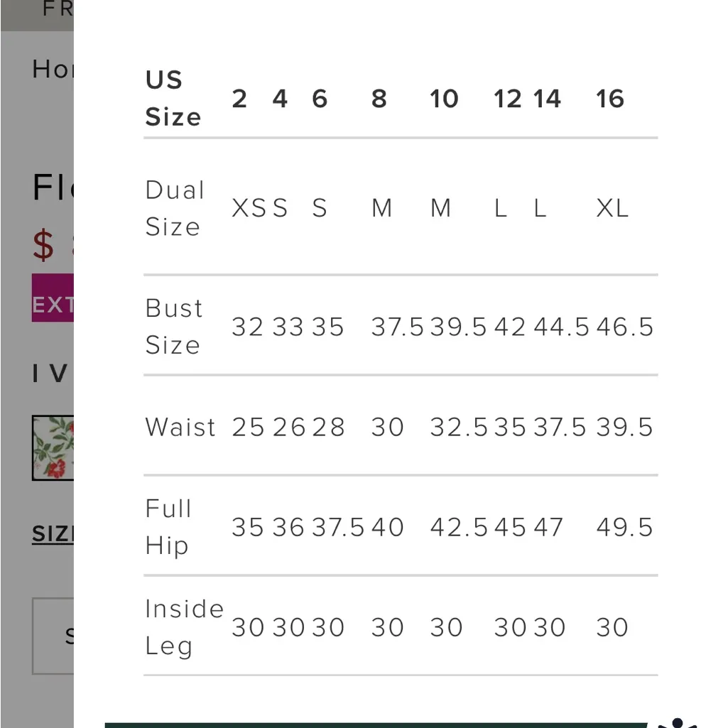The width and height of the screenshot is (728, 728).
Task: Click the US Size header label
Action: [173, 98]
